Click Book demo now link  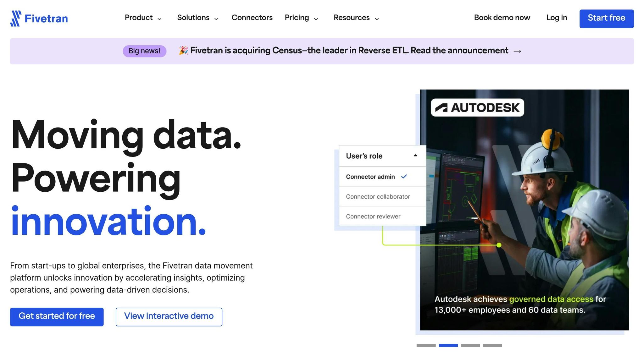coord(502,18)
